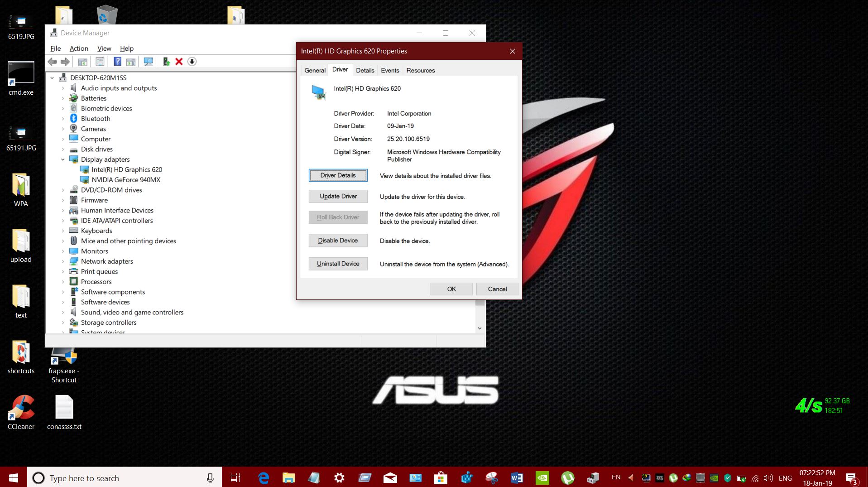Click Task View button on the taskbar

(235, 477)
